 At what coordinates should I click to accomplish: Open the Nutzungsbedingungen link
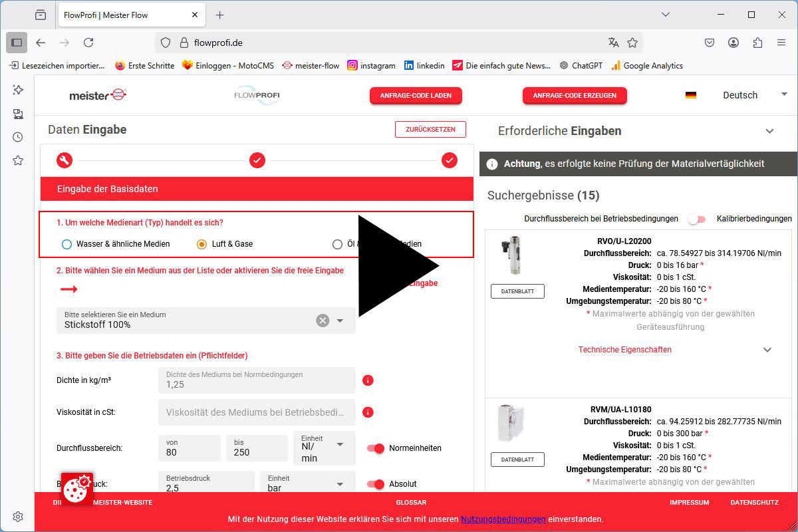pos(503,519)
